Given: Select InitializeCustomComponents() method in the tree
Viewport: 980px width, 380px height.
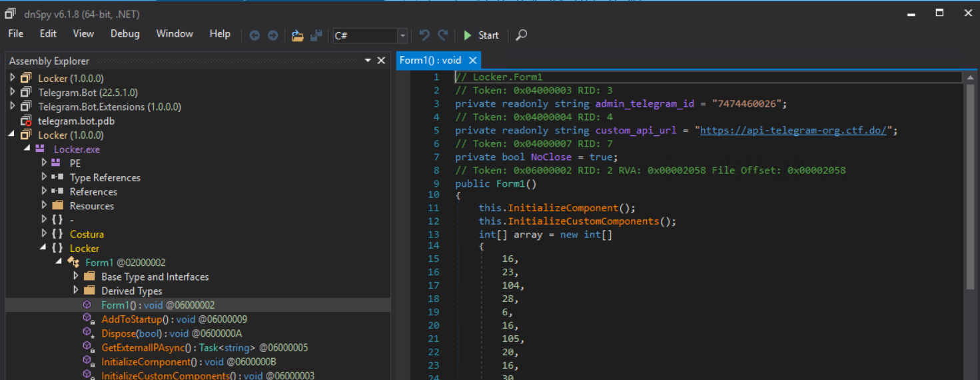Looking at the screenshot, I should click(x=208, y=375).
